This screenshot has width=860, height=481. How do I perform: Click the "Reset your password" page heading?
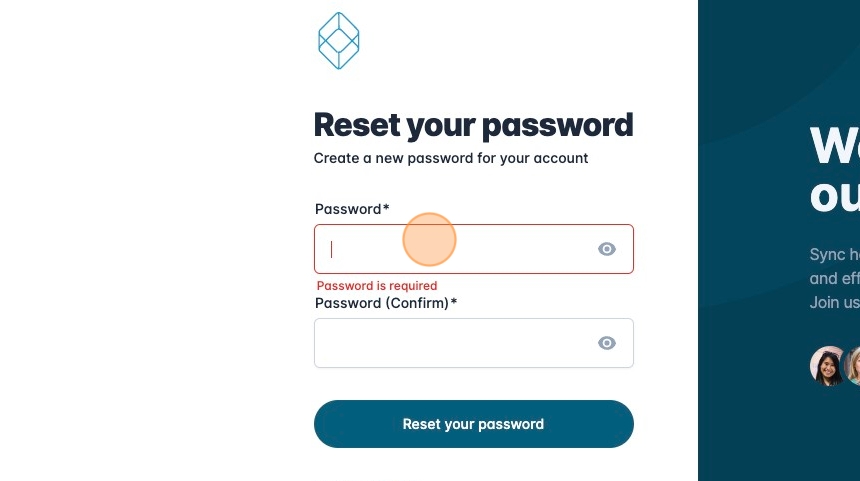tap(473, 125)
